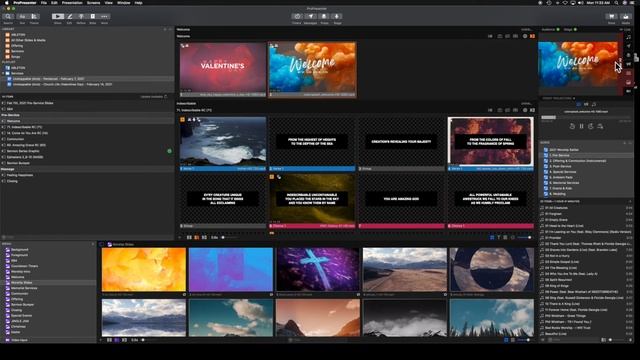640x360 pixels.
Task: Skip forward on media transport
Action: coord(591,127)
